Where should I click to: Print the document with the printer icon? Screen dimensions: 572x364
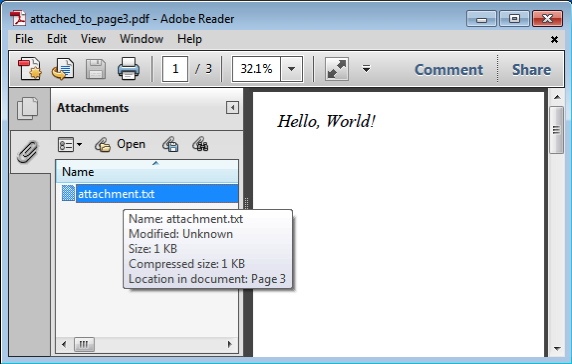[128, 68]
